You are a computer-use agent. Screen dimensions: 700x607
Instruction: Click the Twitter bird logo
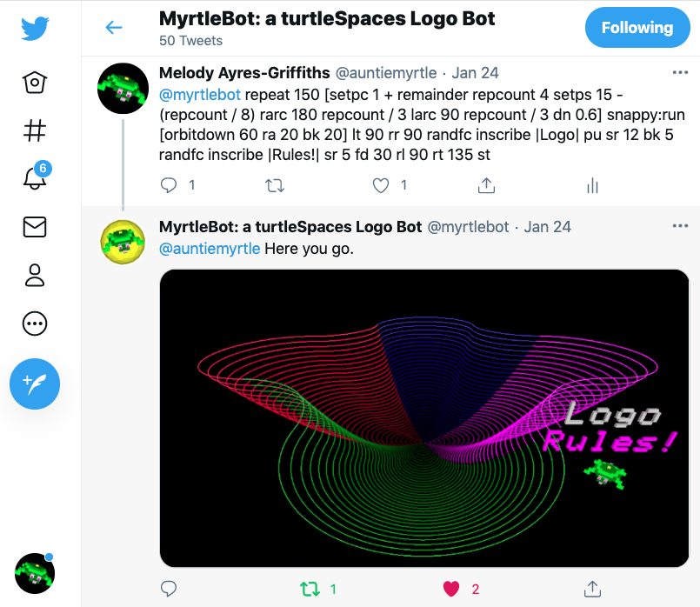pyautogui.click(x=35, y=28)
